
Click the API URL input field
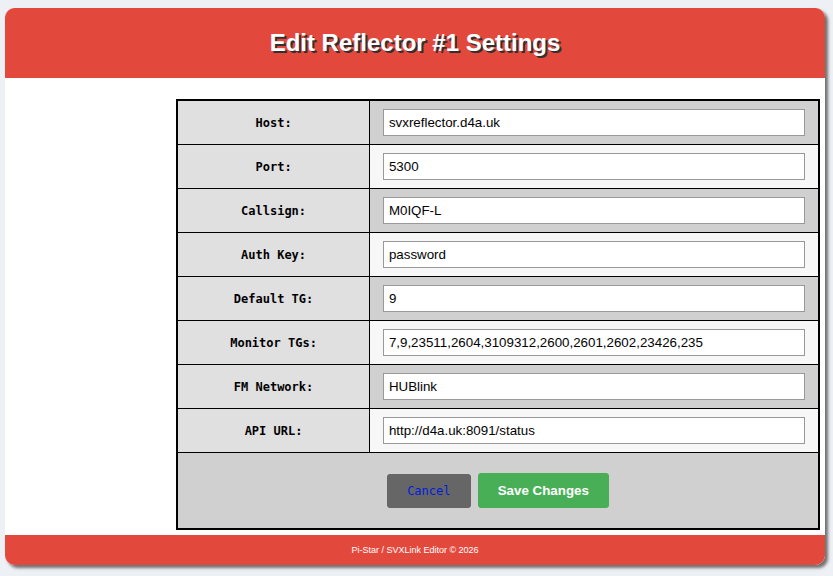click(x=593, y=431)
